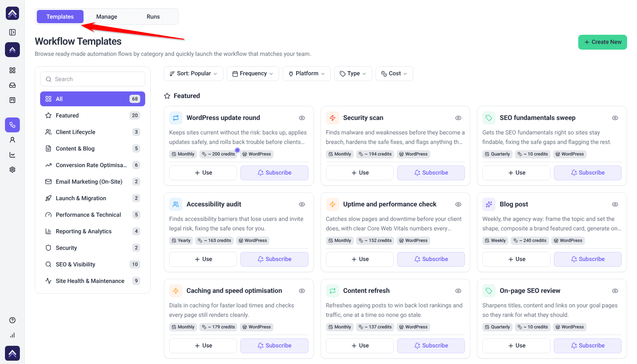Click the eye icon on SEO fundamentals sweep
This screenshot has height=364, width=637.
[615, 118]
